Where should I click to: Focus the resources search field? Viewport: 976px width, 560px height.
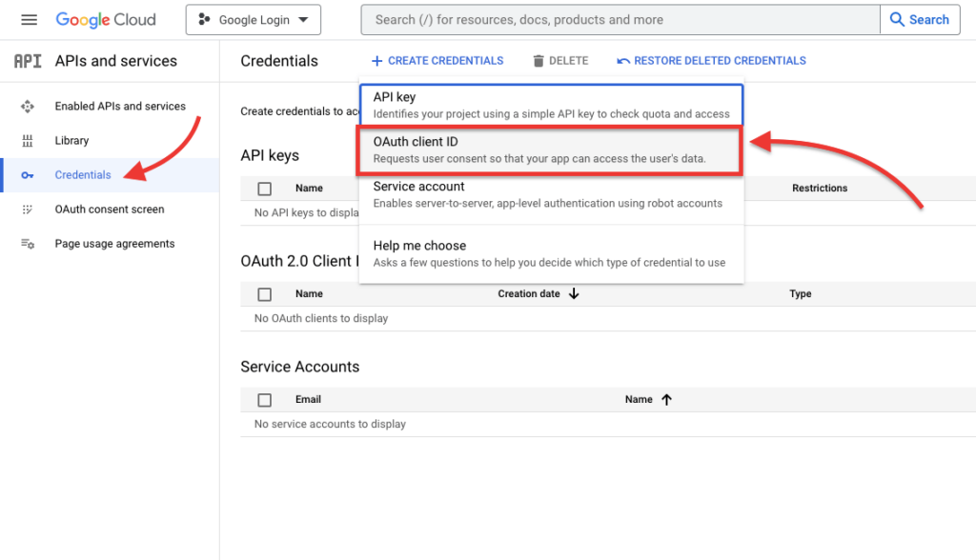click(620, 20)
